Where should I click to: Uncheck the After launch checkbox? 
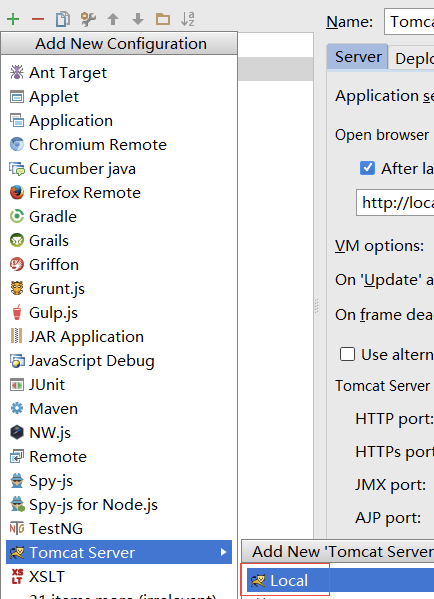click(x=367, y=168)
